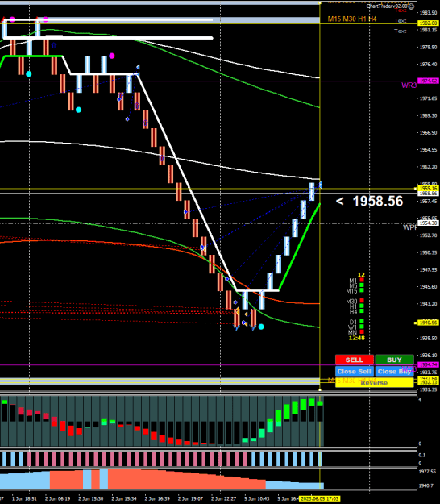Click the ChartTrader smiley face icon

[x=412, y=6]
